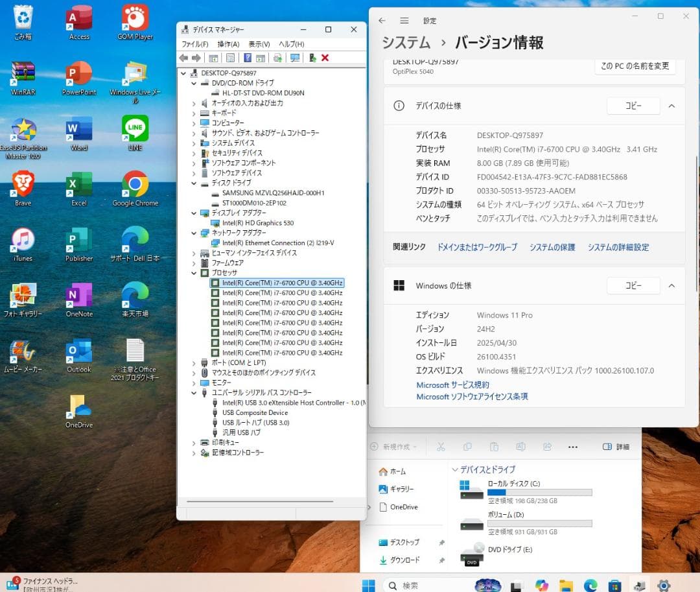Click the red X uninstall device icon

(x=325, y=58)
